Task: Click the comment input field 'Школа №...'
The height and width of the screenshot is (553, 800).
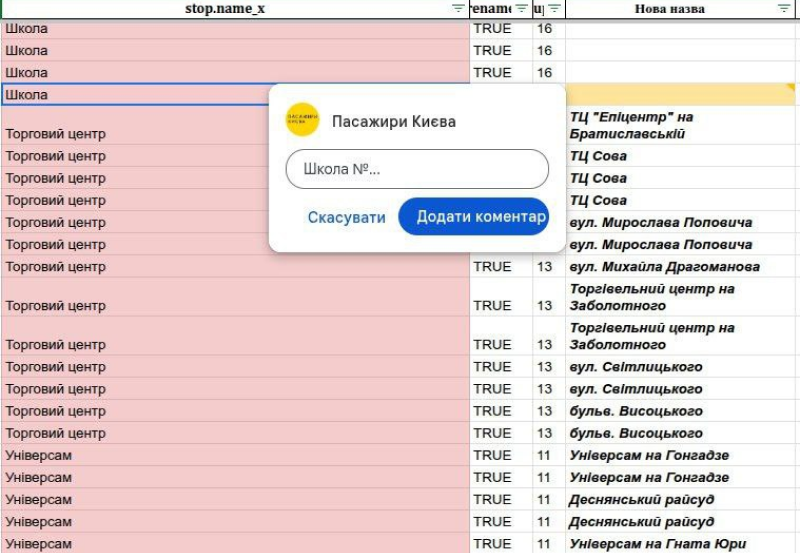Action: point(417,169)
